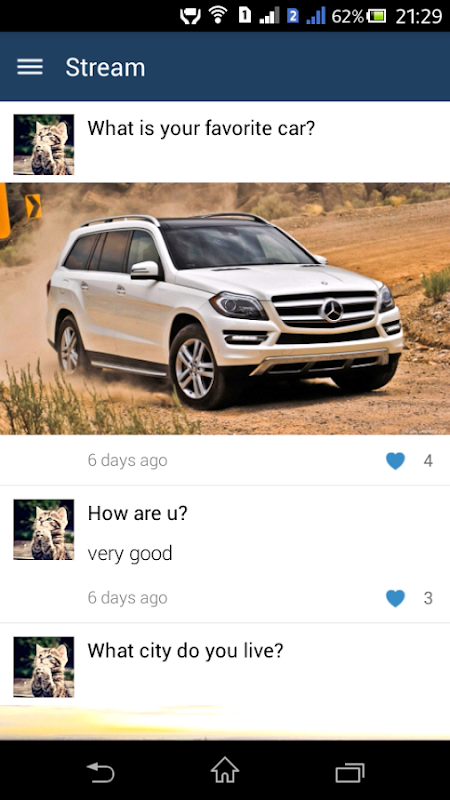Tap the Stream title in header
The image size is (450, 800).
click(105, 67)
